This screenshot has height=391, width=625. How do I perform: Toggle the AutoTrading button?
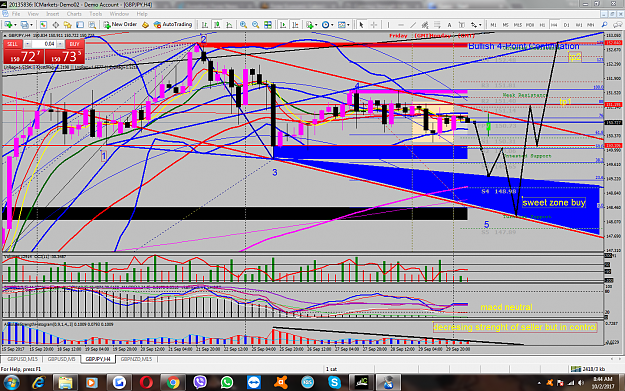coord(173,25)
